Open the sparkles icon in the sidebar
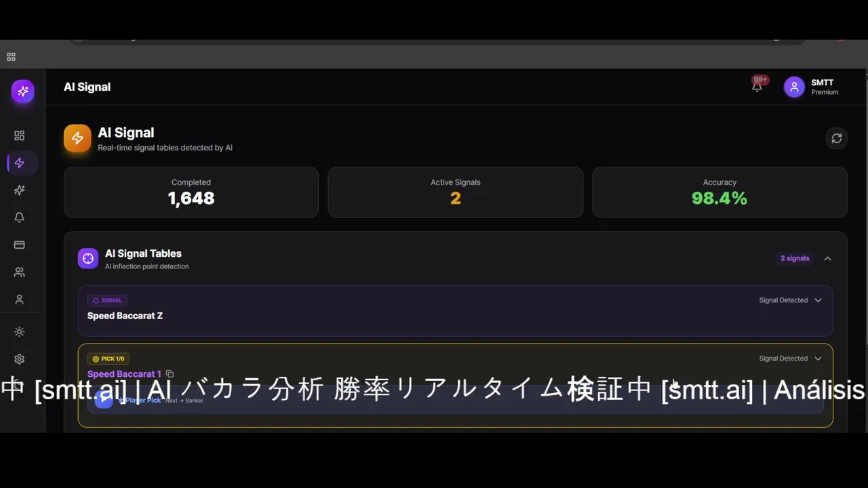This screenshot has width=868, height=488. (19, 190)
